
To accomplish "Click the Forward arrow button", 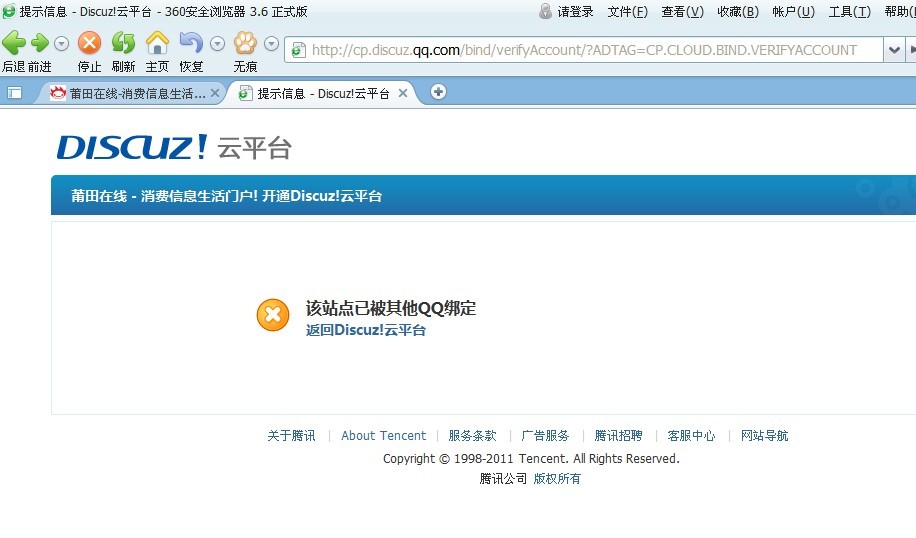I will click(x=40, y=43).
